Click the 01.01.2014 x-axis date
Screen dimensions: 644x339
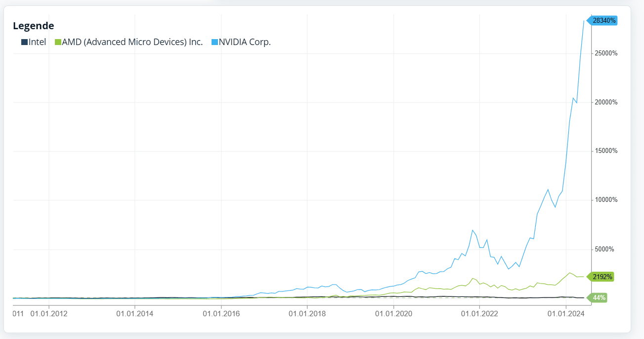[x=135, y=314]
